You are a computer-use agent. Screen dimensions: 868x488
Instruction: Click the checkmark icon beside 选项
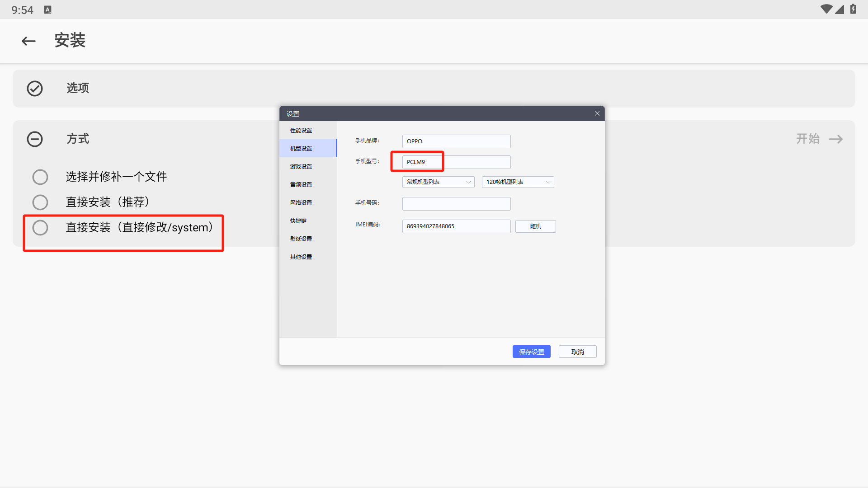(x=35, y=88)
